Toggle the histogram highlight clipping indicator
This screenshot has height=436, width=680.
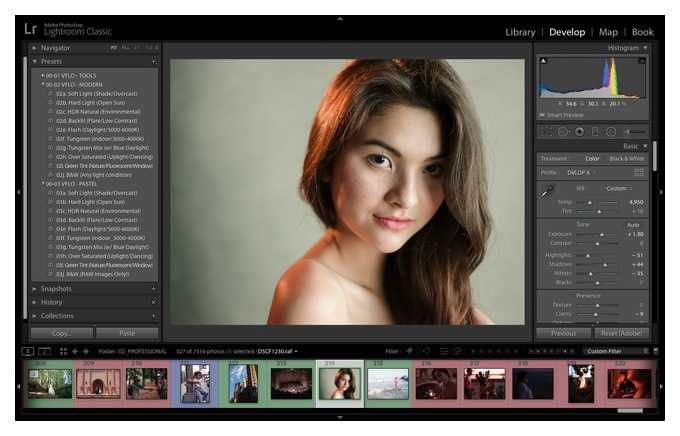[x=642, y=61]
